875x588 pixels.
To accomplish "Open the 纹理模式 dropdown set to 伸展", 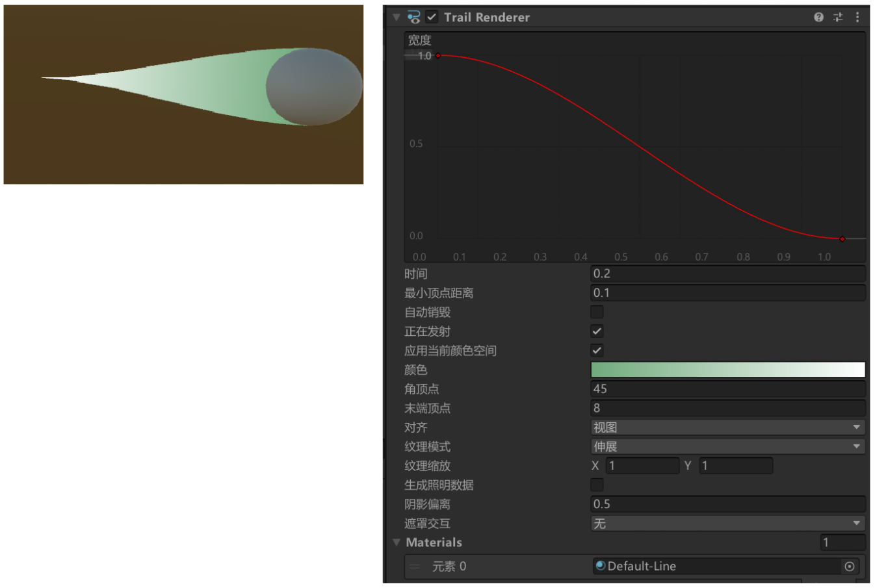I will tap(728, 446).
